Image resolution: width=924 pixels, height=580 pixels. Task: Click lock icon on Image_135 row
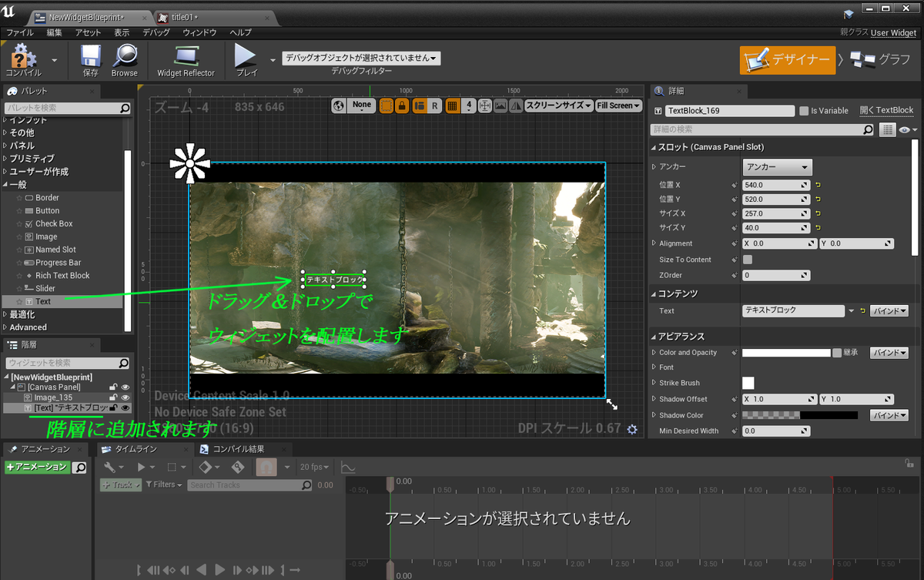[x=113, y=397]
